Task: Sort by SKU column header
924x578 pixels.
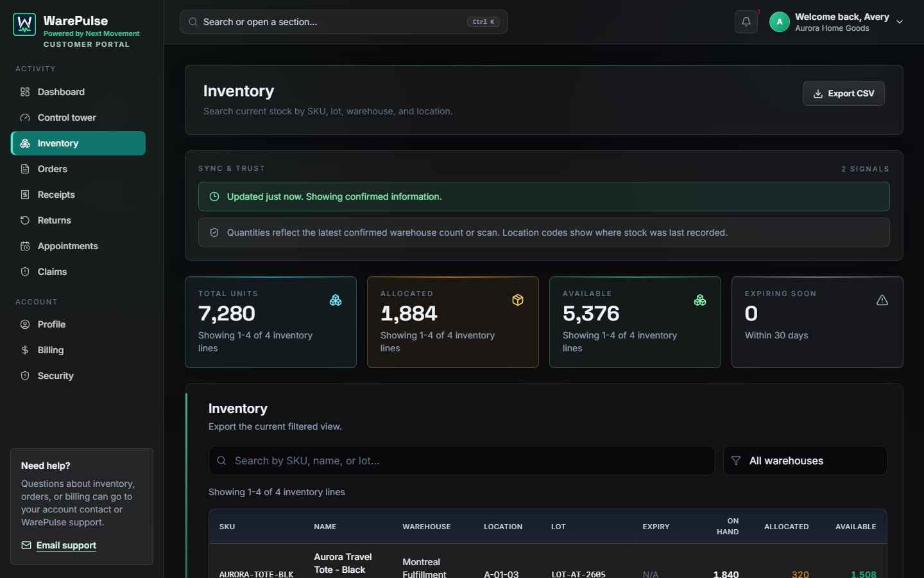Action: (227, 527)
